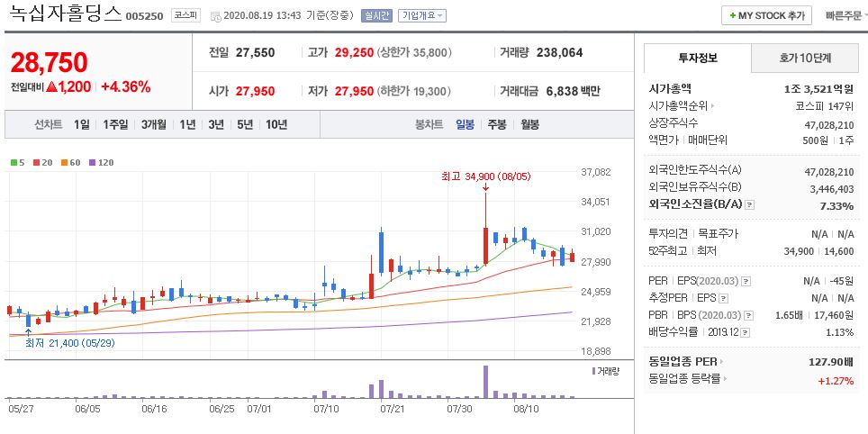Open 동일업종 등락률 link
The width and height of the screenshot is (868, 434).
[688, 379]
